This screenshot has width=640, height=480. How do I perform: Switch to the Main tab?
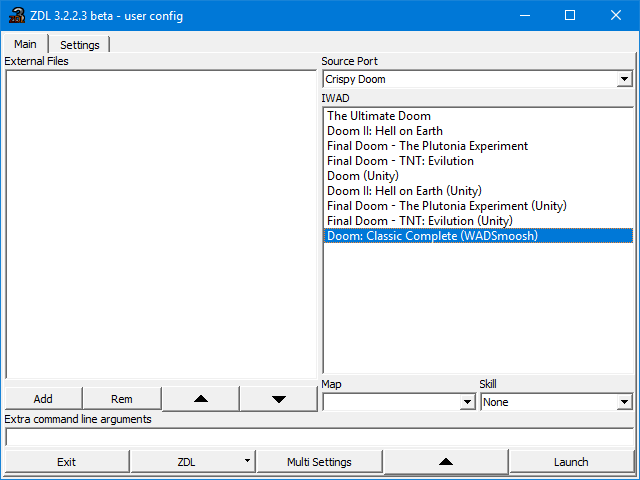25,44
